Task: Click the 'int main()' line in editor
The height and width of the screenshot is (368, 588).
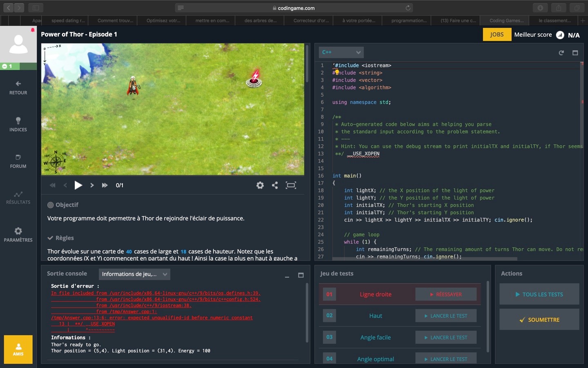Action: pyautogui.click(x=347, y=176)
